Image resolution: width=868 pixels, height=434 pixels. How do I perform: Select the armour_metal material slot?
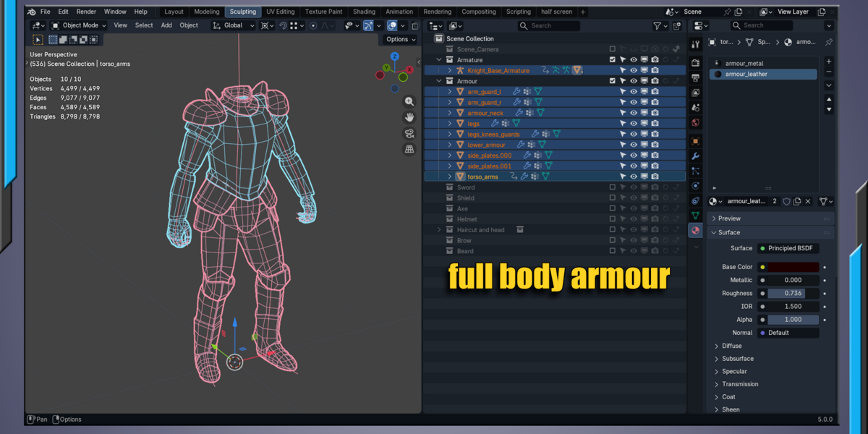tap(764, 64)
